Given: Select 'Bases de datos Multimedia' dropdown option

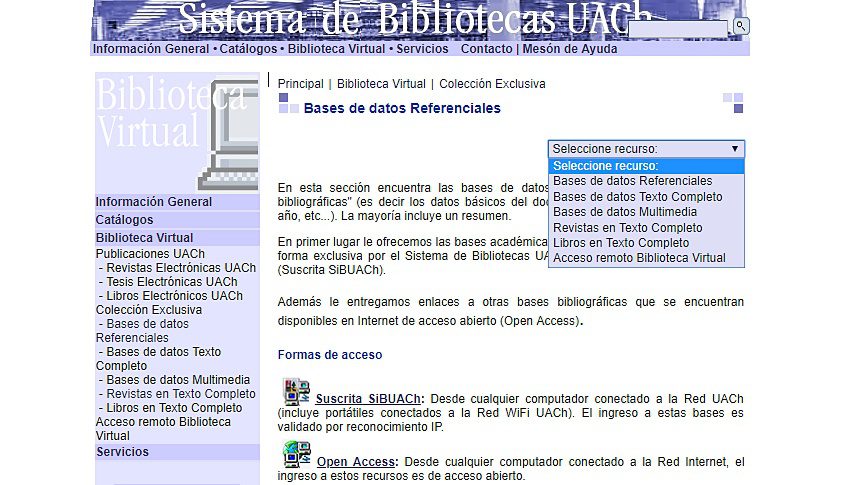Looking at the screenshot, I should pos(646,212).
